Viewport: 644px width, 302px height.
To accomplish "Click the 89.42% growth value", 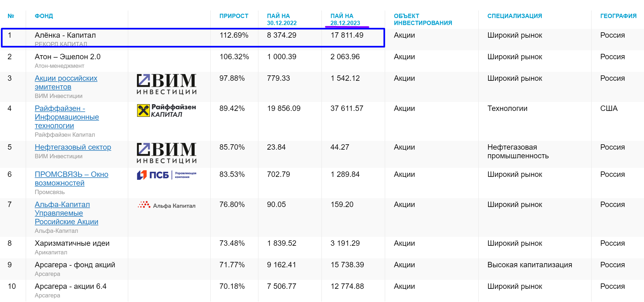I will click(x=232, y=108).
